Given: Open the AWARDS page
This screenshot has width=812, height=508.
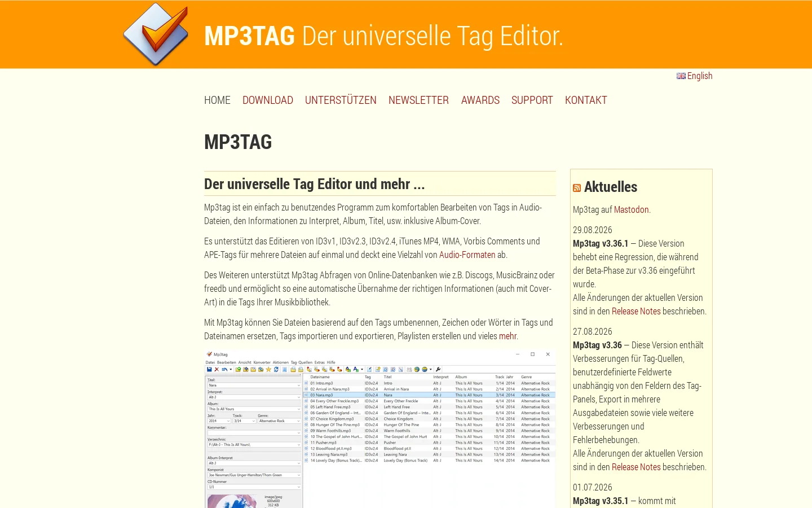Looking at the screenshot, I should pyautogui.click(x=480, y=100).
